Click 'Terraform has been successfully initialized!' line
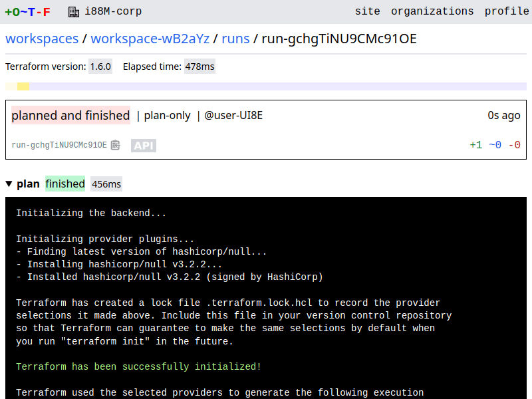532x399 pixels. pyautogui.click(x=138, y=367)
